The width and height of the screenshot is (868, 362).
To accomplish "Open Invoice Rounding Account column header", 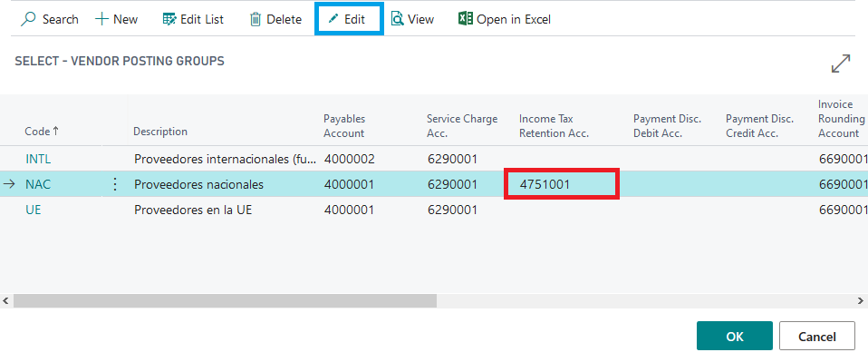I will point(842,119).
